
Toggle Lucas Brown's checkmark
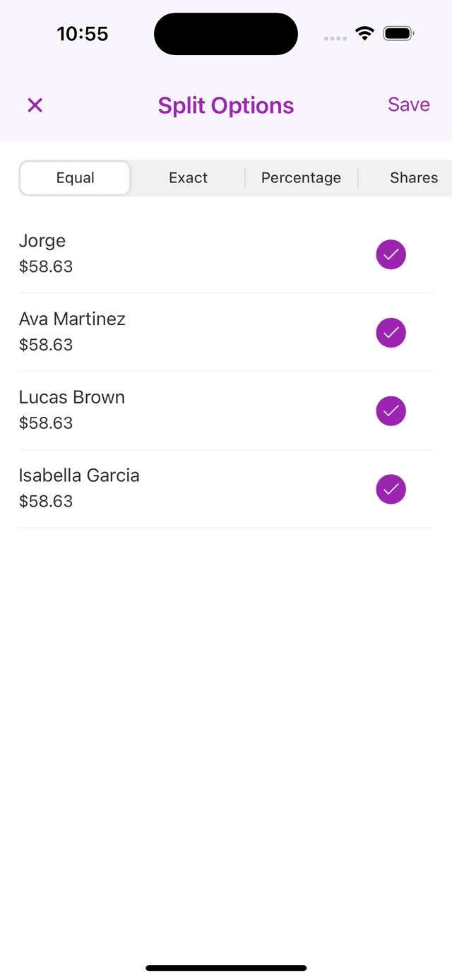point(391,411)
